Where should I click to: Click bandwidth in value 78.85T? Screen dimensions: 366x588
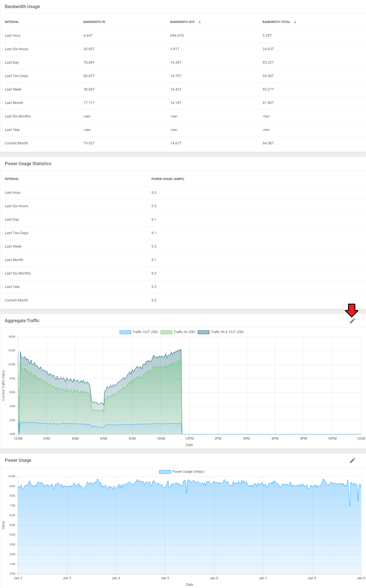coord(89,89)
